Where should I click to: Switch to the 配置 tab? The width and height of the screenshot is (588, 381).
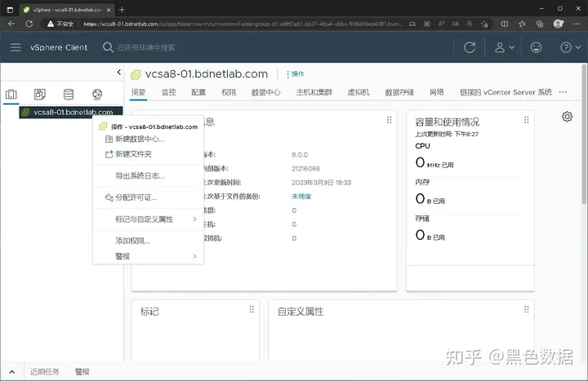pos(198,92)
